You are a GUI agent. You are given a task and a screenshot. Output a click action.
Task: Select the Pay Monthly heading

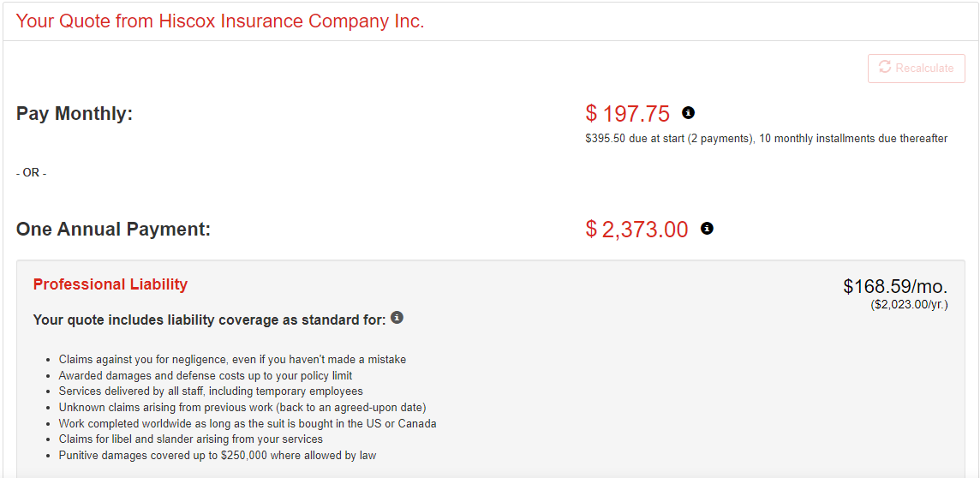[75, 113]
